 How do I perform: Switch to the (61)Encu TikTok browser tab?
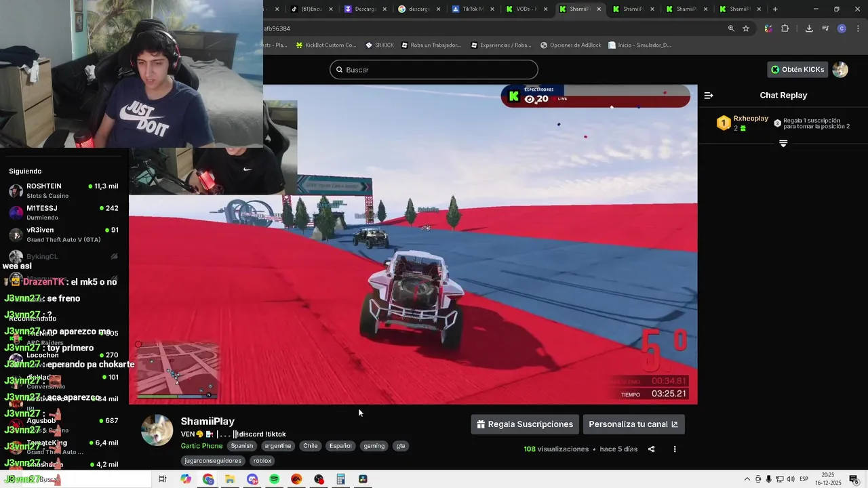click(x=311, y=9)
